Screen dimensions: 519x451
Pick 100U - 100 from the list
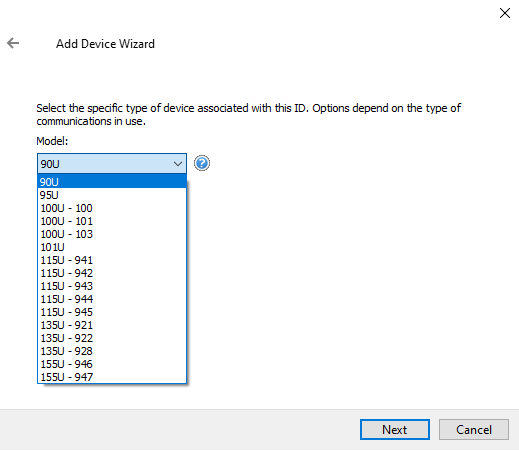[x=112, y=208]
